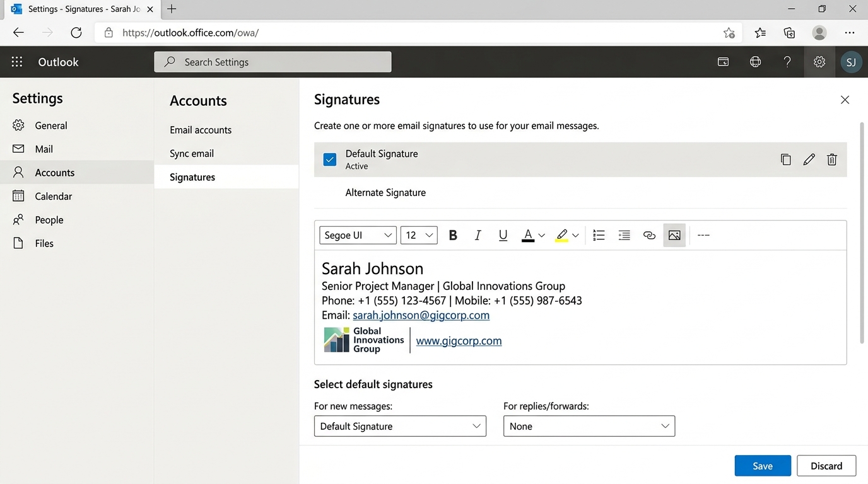Delete the Default Signature with trash icon

point(832,159)
